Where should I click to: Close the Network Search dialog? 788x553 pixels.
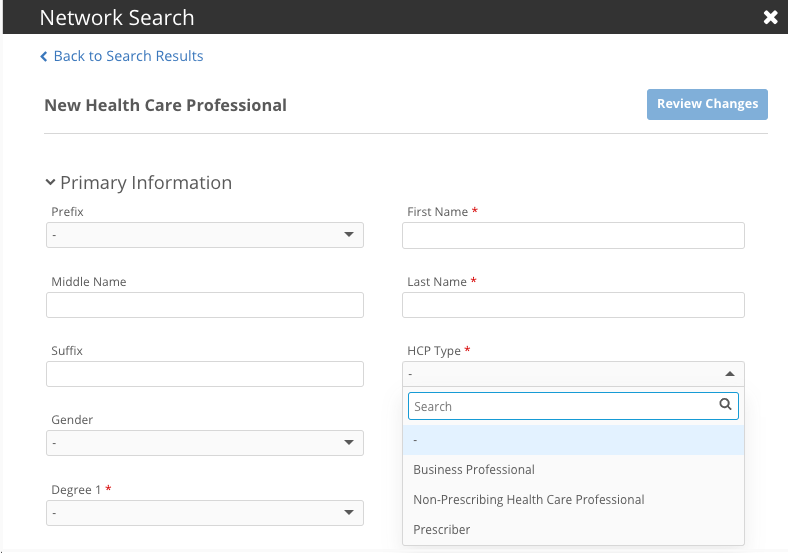coord(770,17)
